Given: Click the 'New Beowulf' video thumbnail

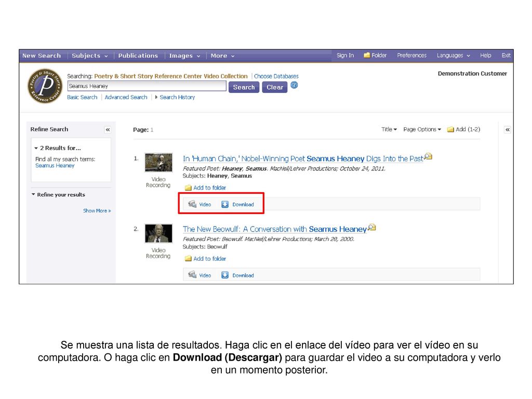Looking at the screenshot, I should tap(158, 233).
